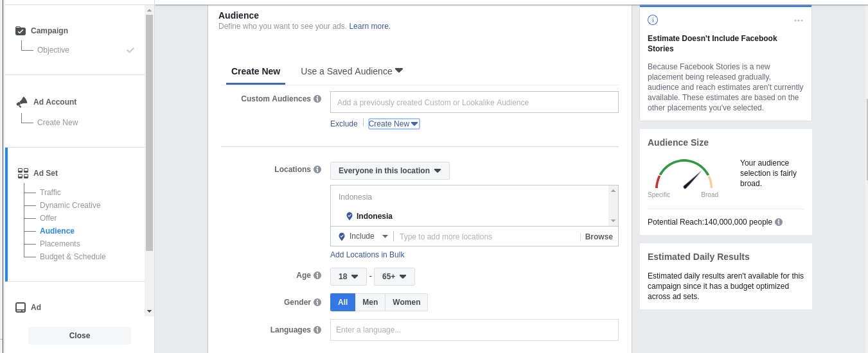Click the blue info icon on Stories notice

[653, 20]
